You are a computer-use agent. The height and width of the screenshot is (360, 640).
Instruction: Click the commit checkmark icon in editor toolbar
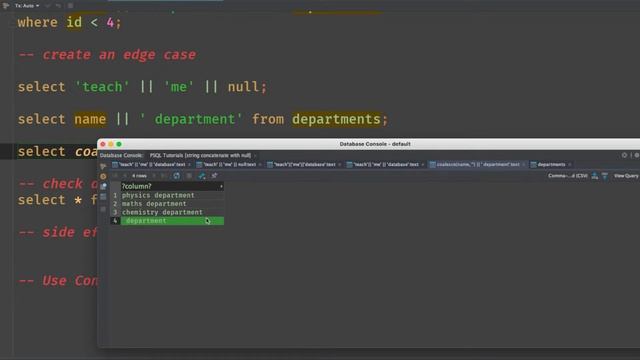pyautogui.click(x=47, y=6)
